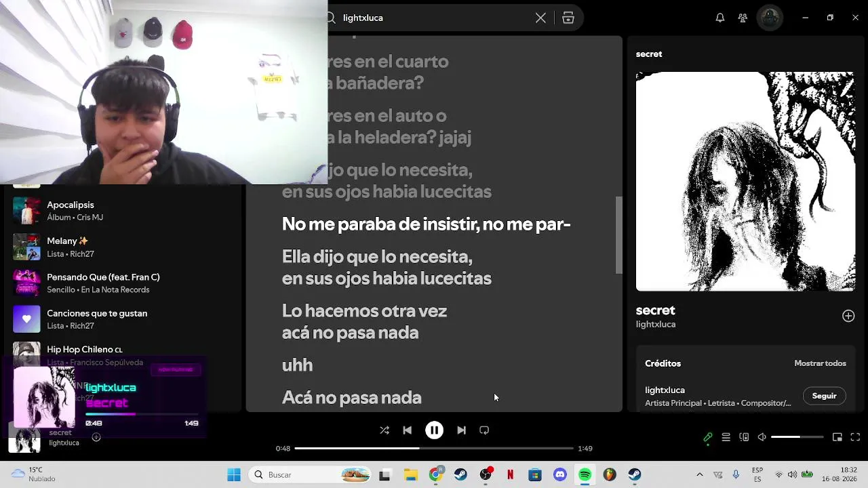This screenshot has height=488, width=868.
Task: Mute the Spotify volume
Action: [762, 437]
